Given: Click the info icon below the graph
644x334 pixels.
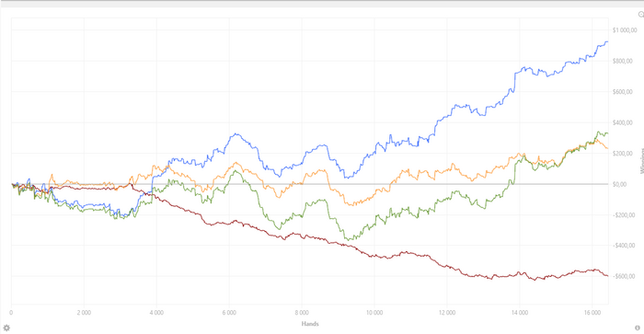Looking at the screenshot, I should point(638,328).
